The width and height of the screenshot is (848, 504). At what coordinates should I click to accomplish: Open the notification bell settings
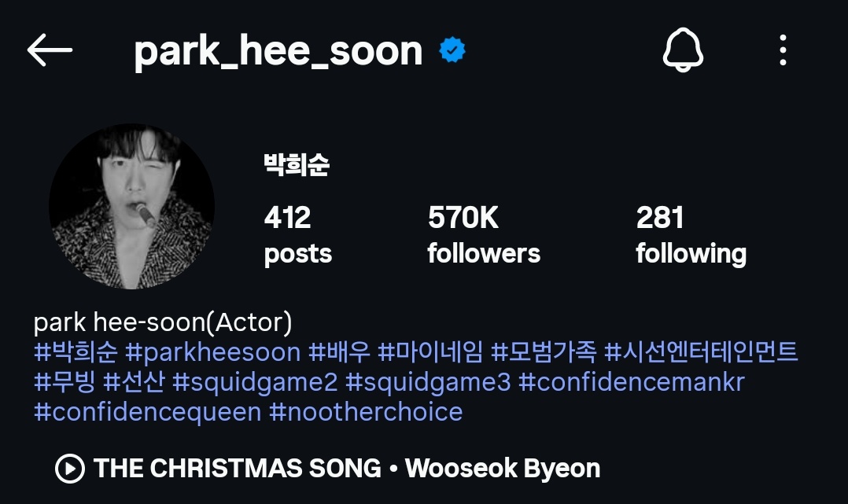pyautogui.click(x=683, y=50)
